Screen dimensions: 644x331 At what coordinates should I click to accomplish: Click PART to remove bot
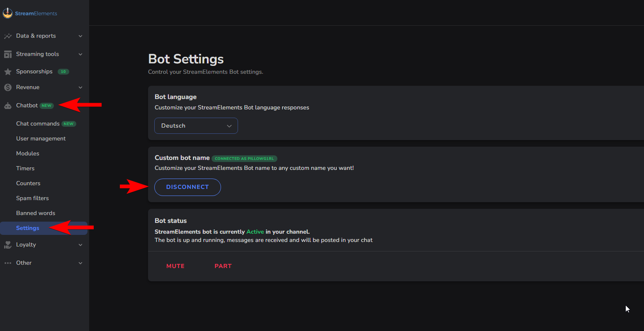223,266
